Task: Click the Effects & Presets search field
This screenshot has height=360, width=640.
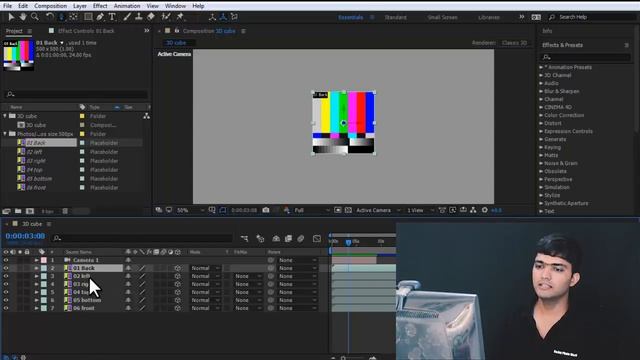Action: point(586,57)
